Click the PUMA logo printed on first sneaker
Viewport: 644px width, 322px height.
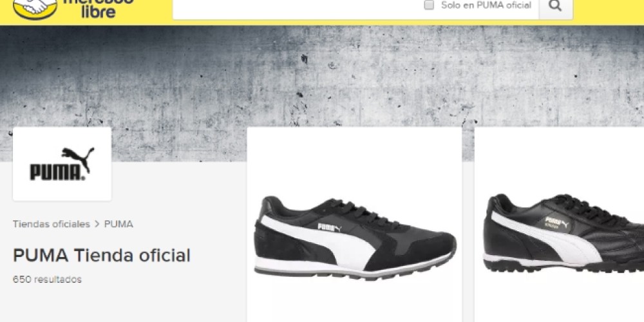330,227
